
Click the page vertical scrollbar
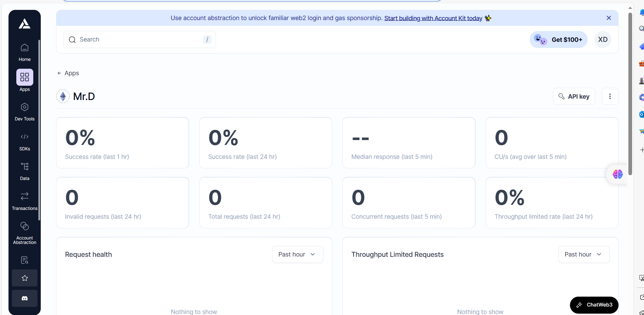(x=630, y=94)
